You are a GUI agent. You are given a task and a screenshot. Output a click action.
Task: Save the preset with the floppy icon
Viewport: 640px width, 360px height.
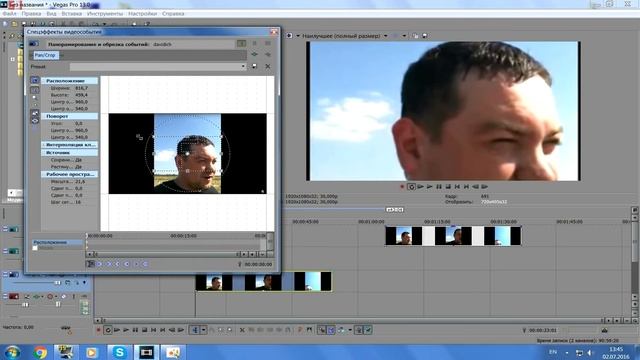(254, 66)
